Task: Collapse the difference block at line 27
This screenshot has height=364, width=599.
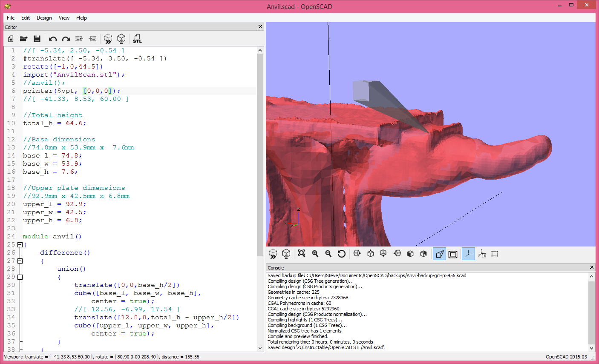Action: tap(20, 261)
